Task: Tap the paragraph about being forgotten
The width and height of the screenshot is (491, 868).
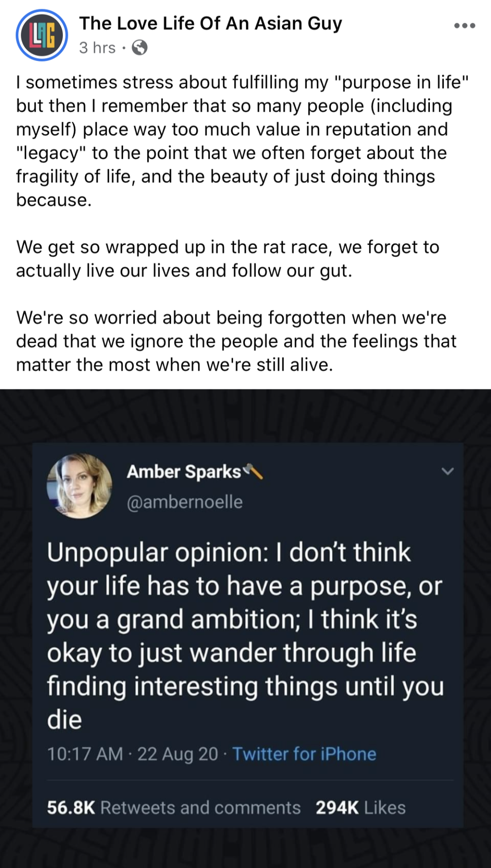Action: coord(235,341)
